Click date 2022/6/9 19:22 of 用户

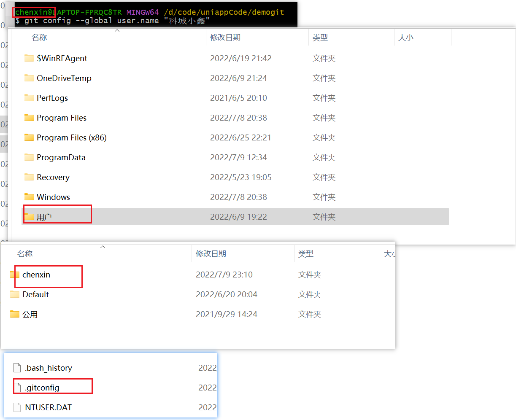[239, 217]
